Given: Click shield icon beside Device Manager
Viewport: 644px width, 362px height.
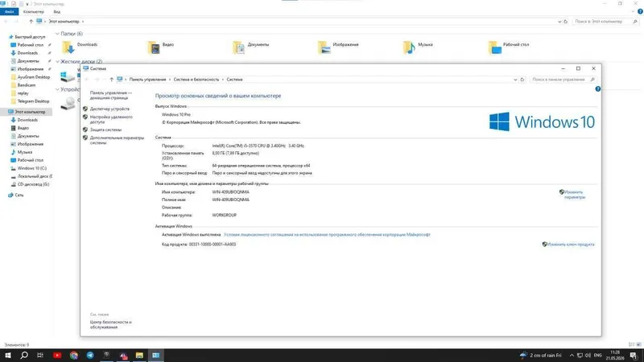Looking at the screenshot, I should (x=85, y=109).
